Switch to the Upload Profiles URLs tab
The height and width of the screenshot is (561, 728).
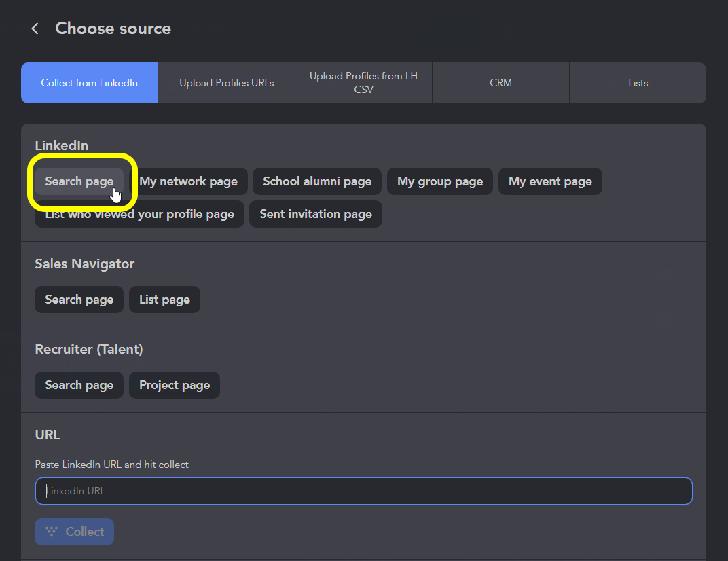(227, 83)
